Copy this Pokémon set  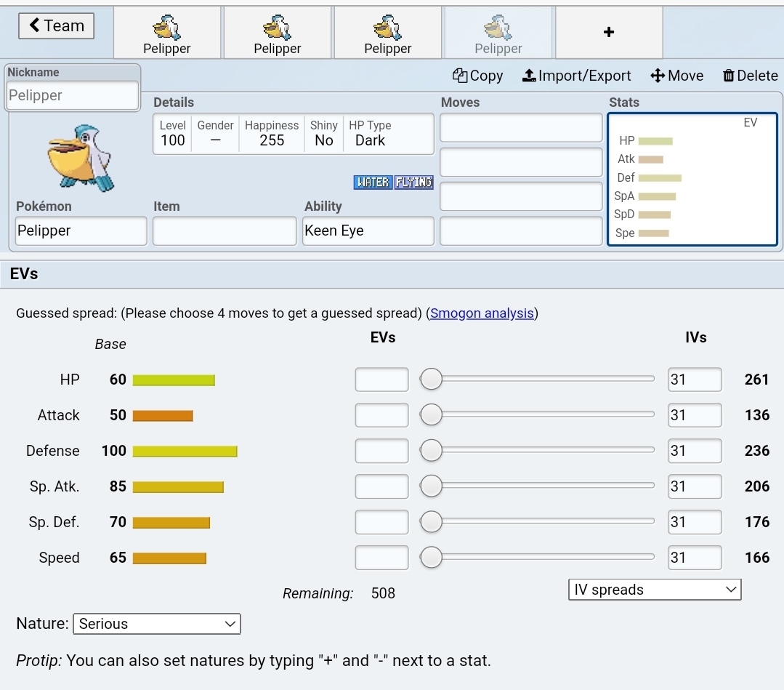[477, 76]
